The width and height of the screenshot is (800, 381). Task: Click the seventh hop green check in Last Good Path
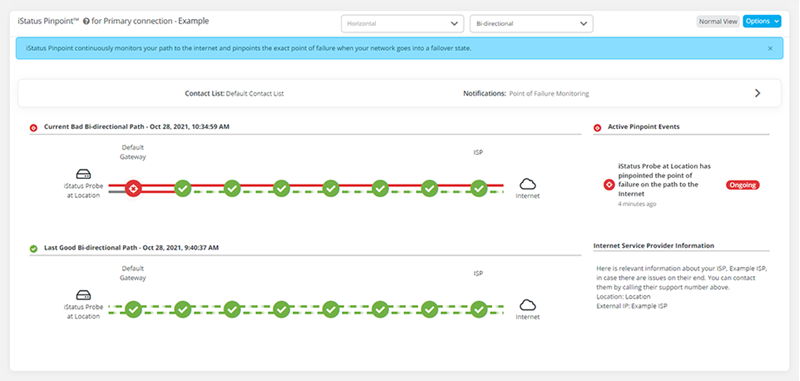tap(430, 309)
